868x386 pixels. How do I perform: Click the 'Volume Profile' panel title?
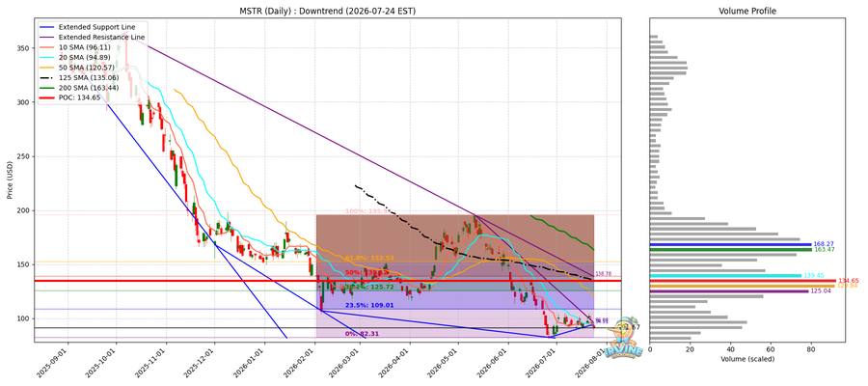(x=746, y=11)
